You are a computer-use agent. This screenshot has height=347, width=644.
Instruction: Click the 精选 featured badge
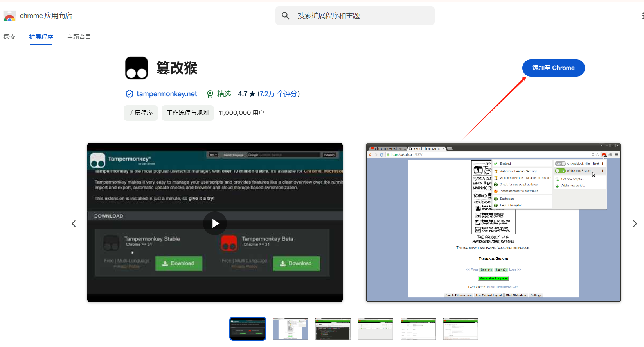point(219,94)
